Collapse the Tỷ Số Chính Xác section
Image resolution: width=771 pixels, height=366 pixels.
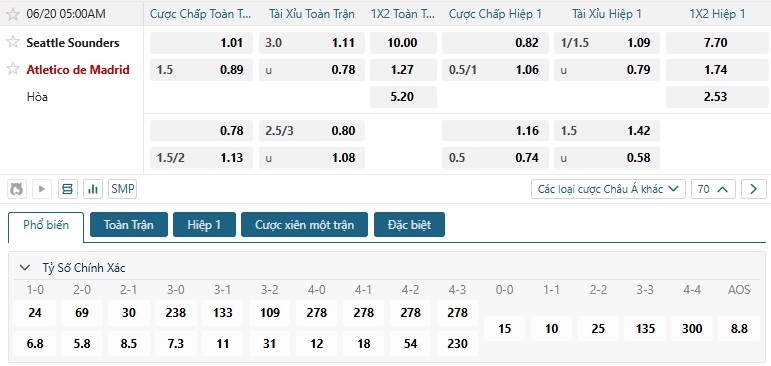[x=24, y=268]
